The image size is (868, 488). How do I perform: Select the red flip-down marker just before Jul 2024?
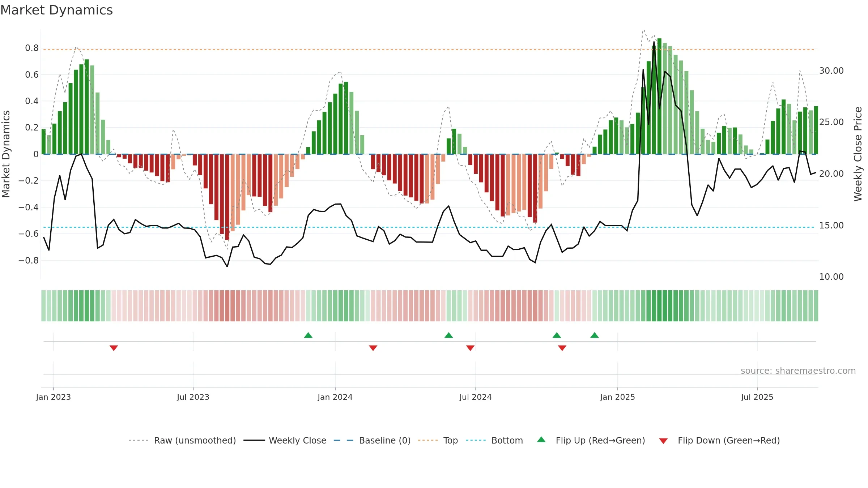tap(470, 348)
